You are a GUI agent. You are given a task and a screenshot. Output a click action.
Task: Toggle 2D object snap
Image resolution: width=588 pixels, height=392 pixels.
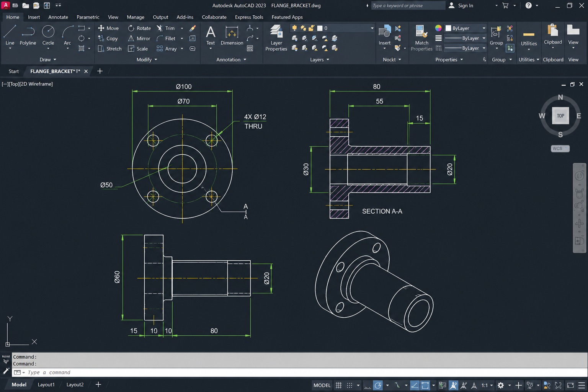pos(425,385)
